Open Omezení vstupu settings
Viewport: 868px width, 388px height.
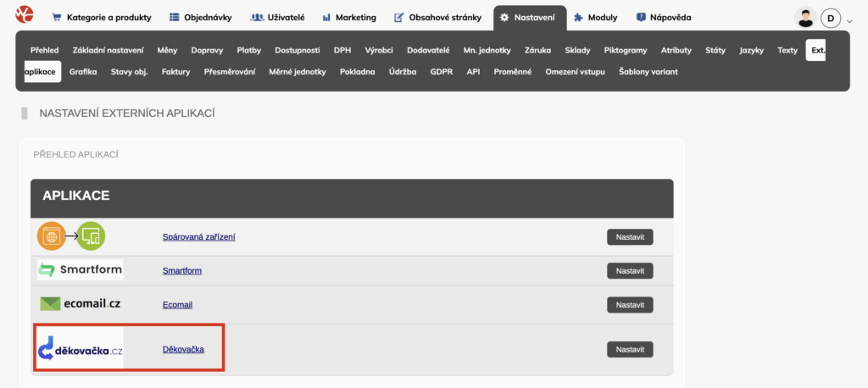click(x=576, y=71)
